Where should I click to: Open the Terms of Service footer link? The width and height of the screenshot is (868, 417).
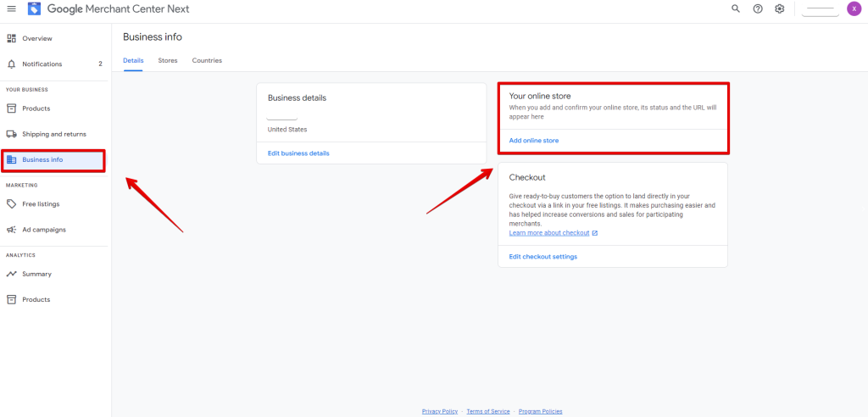point(488,411)
